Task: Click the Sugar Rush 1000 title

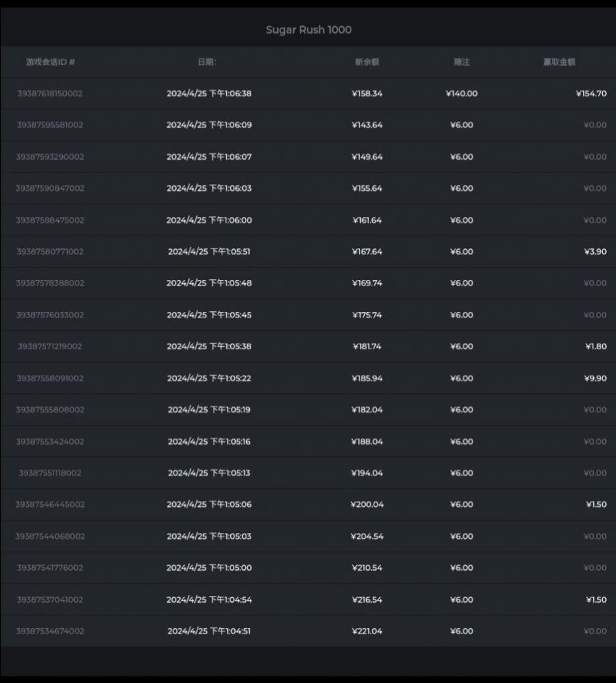Action: pos(309,29)
